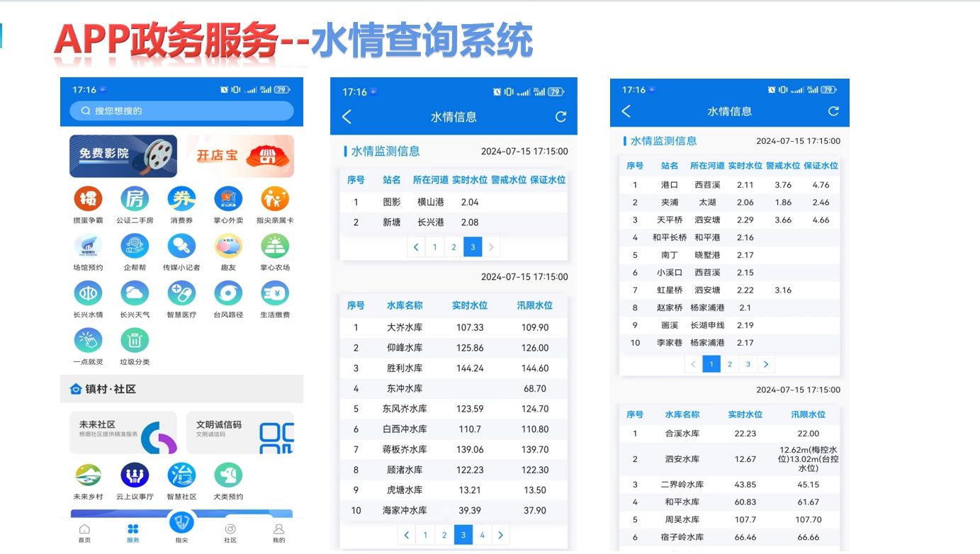The width and height of the screenshot is (980, 554).
Task: Click the 新塘 station row
Action: [x=454, y=222]
